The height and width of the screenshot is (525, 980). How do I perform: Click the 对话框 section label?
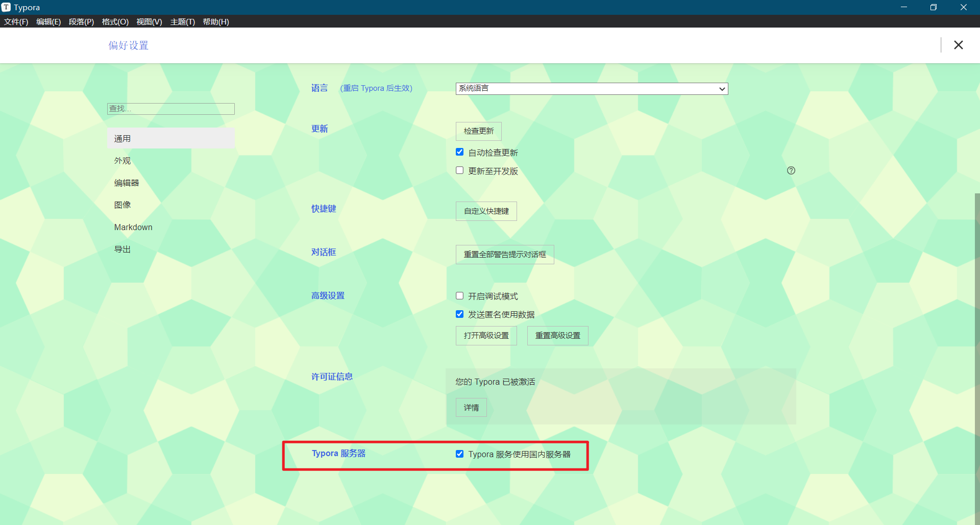click(324, 252)
